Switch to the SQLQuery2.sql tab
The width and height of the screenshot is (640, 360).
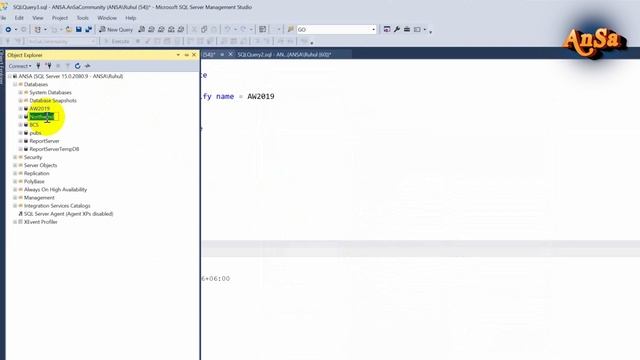point(284,54)
